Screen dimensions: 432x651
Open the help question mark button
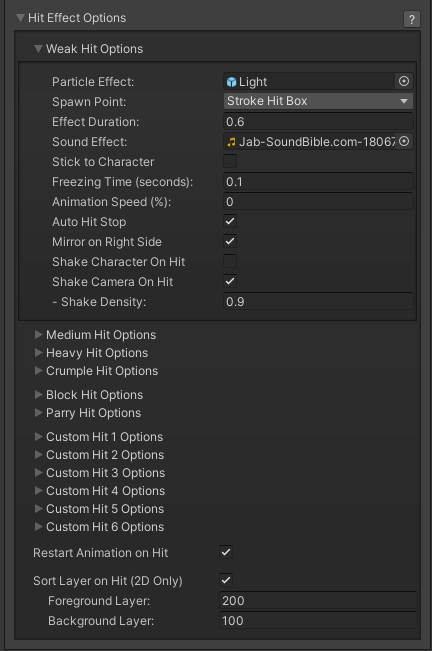pyautogui.click(x=412, y=19)
